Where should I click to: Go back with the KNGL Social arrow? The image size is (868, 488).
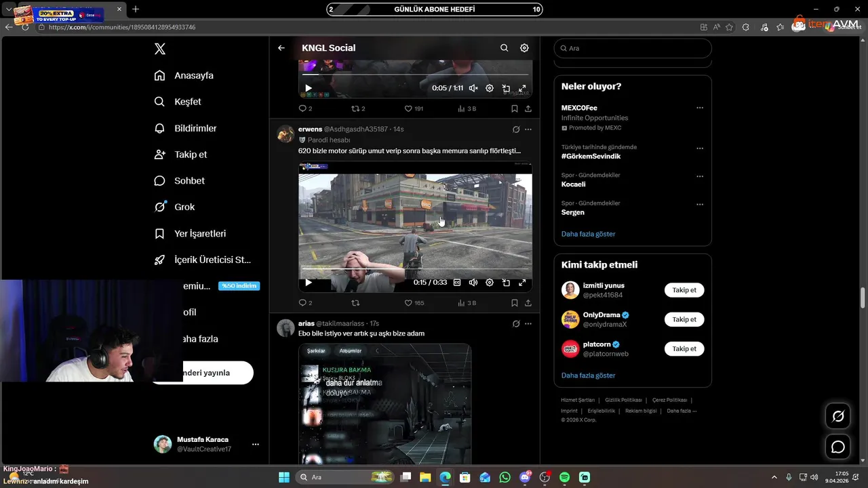coord(281,48)
